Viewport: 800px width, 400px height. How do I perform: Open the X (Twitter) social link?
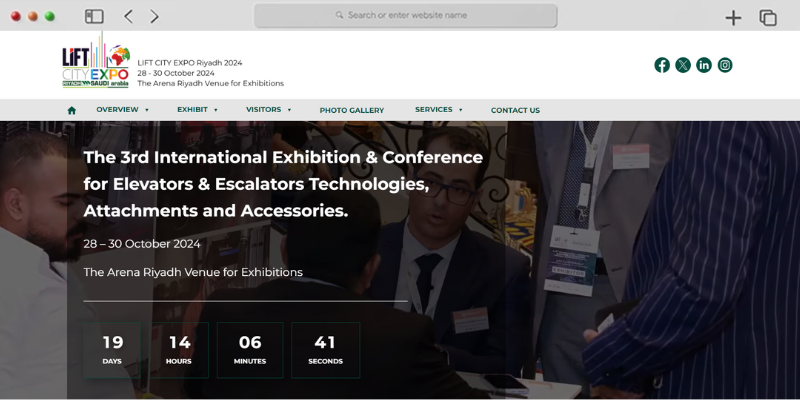pos(683,65)
